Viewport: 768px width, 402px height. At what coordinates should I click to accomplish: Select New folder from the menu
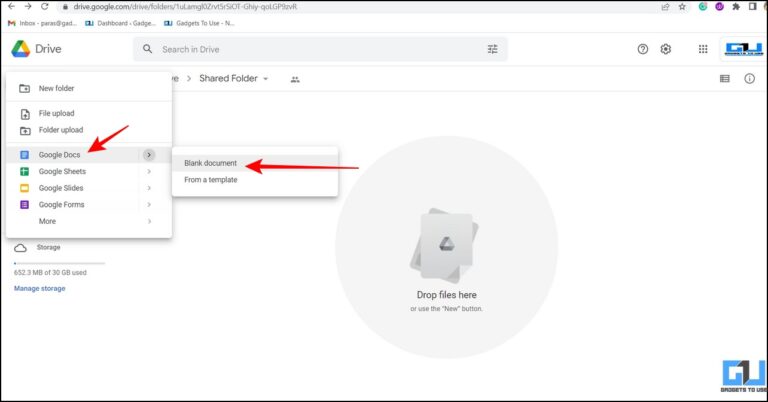[89, 88]
